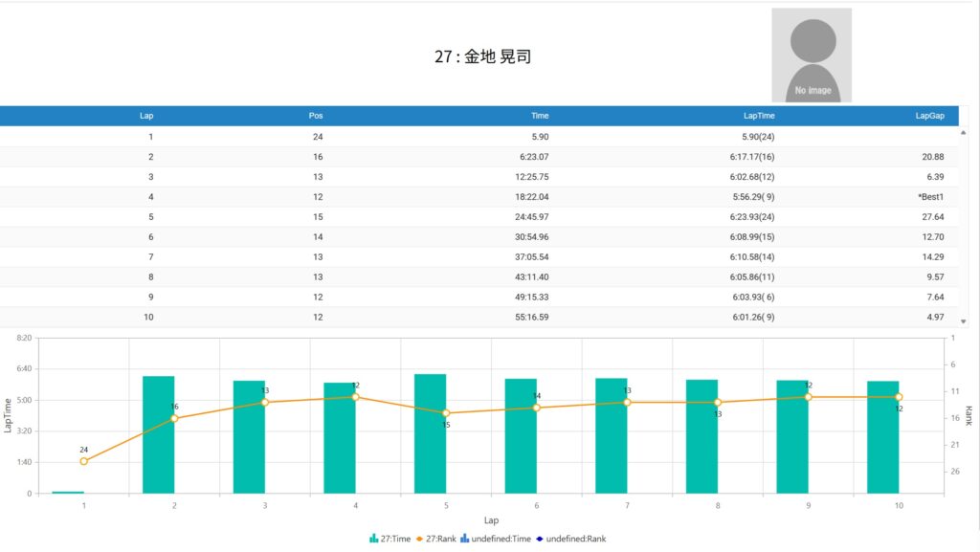Click the LapGap column header
The width and height of the screenshot is (980, 552).
pos(929,116)
